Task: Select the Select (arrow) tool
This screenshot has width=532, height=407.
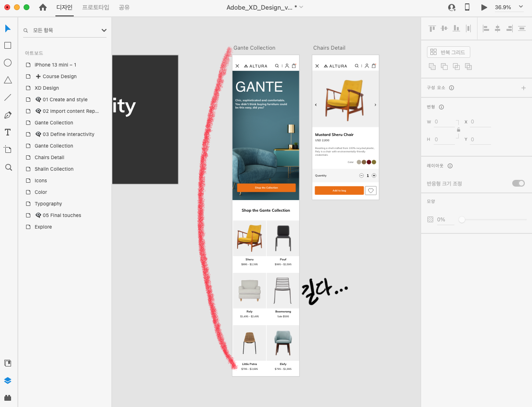Action: tap(7, 28)
